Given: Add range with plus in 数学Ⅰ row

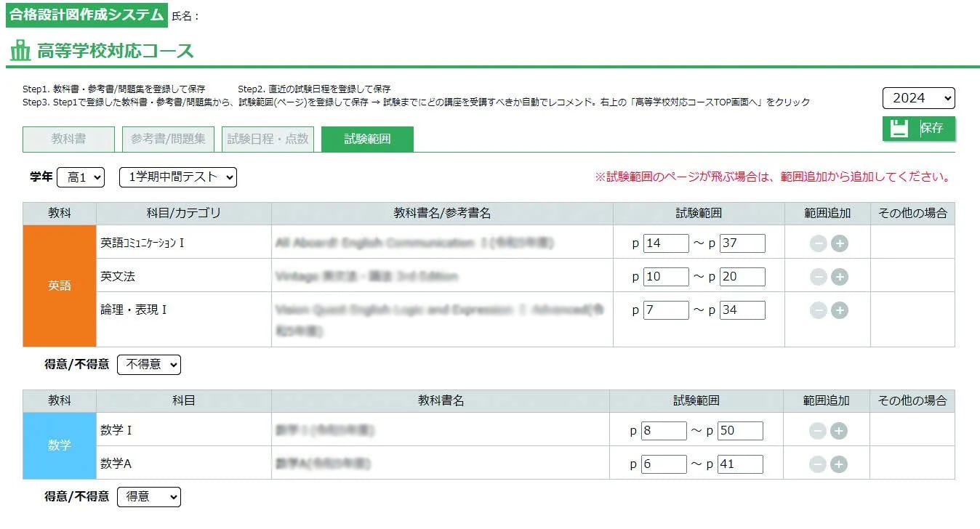Looking at the screenshot, I should [839, 431].
